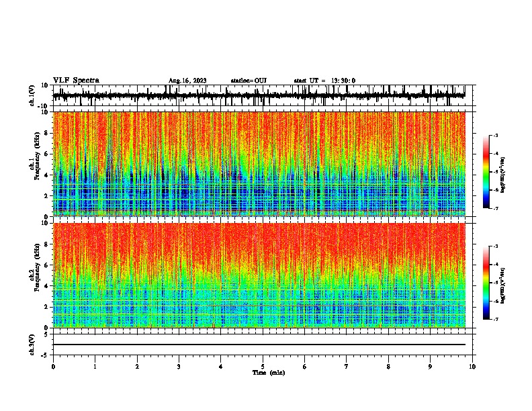Click time axis tick label "8"

pos(388,367)
